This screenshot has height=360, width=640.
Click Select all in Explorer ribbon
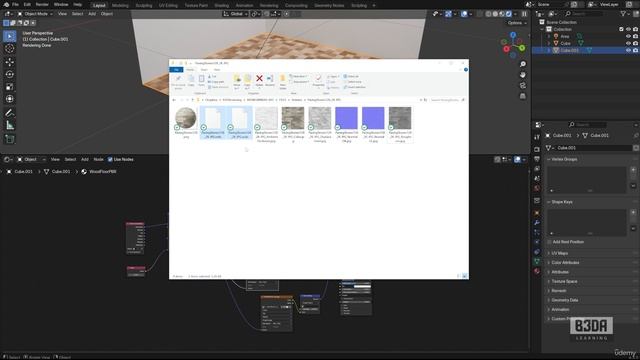coord(351,76)
